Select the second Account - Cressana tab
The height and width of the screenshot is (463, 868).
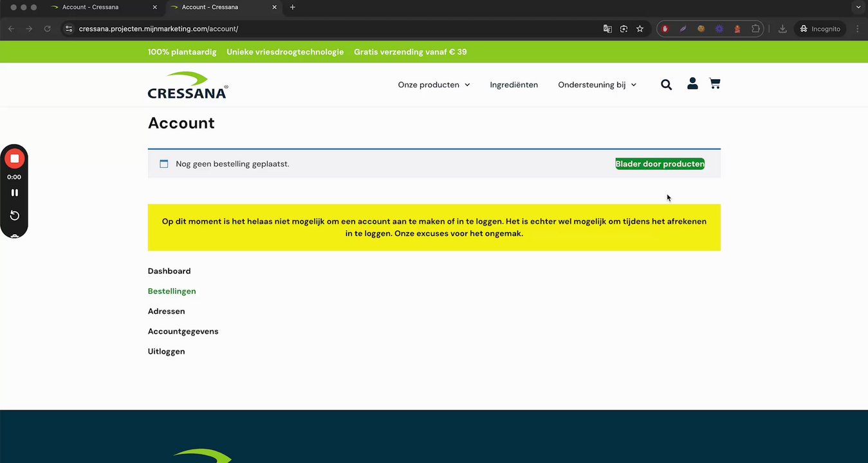(x=223, y=7)
